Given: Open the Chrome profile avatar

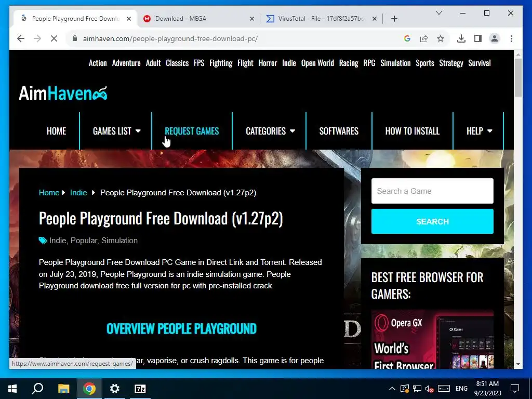Looking at the screenshot, I should (x=495, y=38).
